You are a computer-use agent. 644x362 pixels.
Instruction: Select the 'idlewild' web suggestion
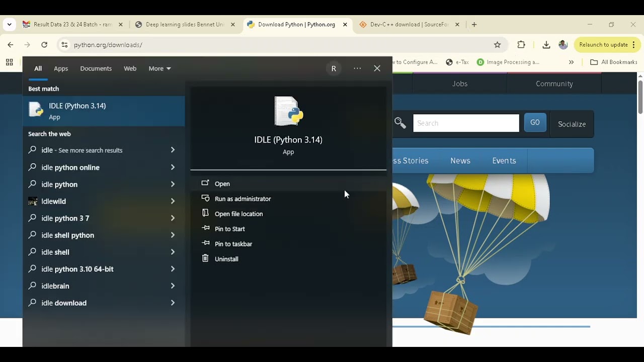(x=104, y=201)
